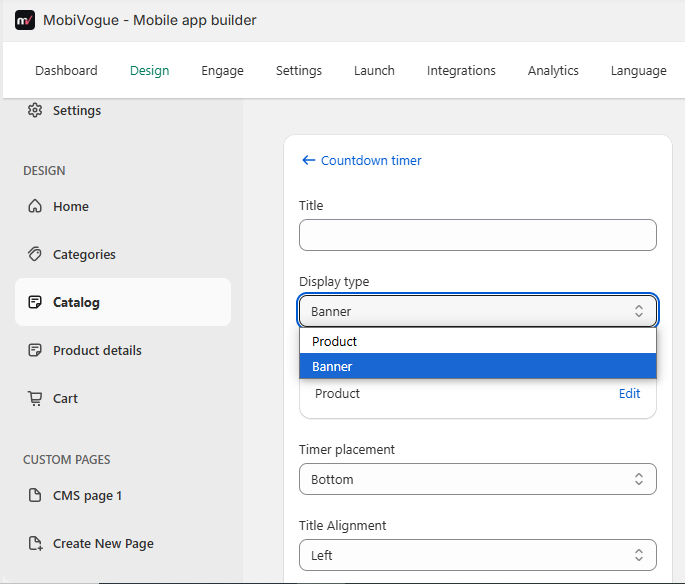Click the MobiVogue app logo icon
685x584 pixels.
[x=25, y=20]
